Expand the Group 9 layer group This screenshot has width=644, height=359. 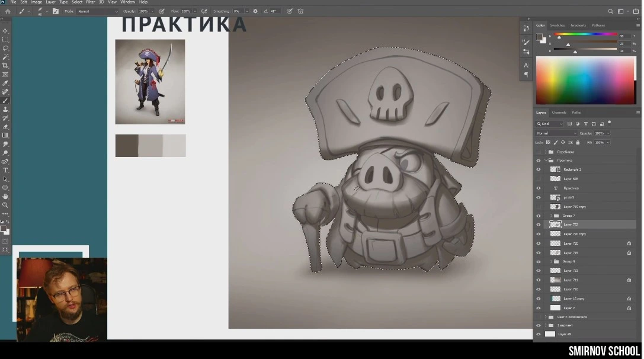tap(551, 262)
